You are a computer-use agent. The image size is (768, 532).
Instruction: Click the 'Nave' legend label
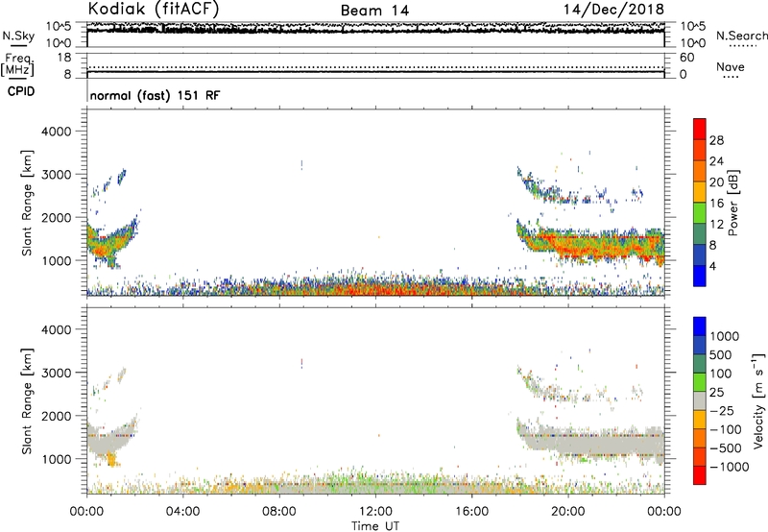pyautogui.click(x=731, y=66)
